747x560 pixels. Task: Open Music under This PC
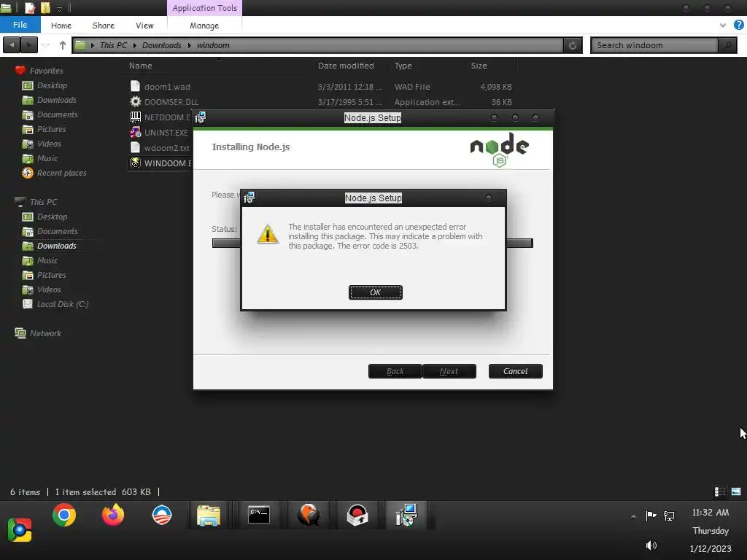click(47, 260)
